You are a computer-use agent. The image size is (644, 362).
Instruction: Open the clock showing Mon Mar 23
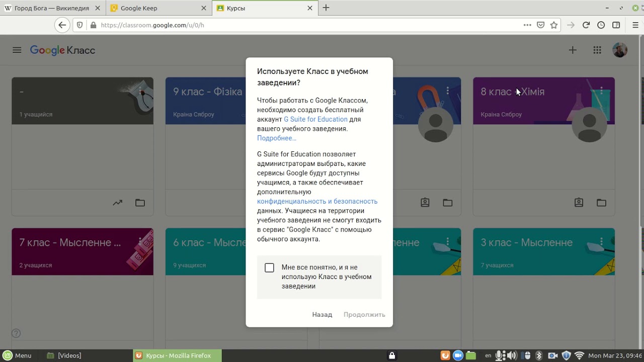point(615,355)
